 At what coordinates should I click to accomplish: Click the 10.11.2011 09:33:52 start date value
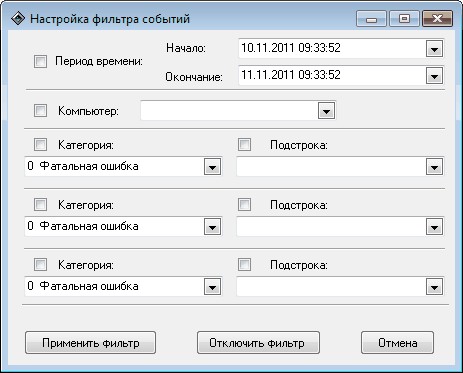(x=291, y=48)
